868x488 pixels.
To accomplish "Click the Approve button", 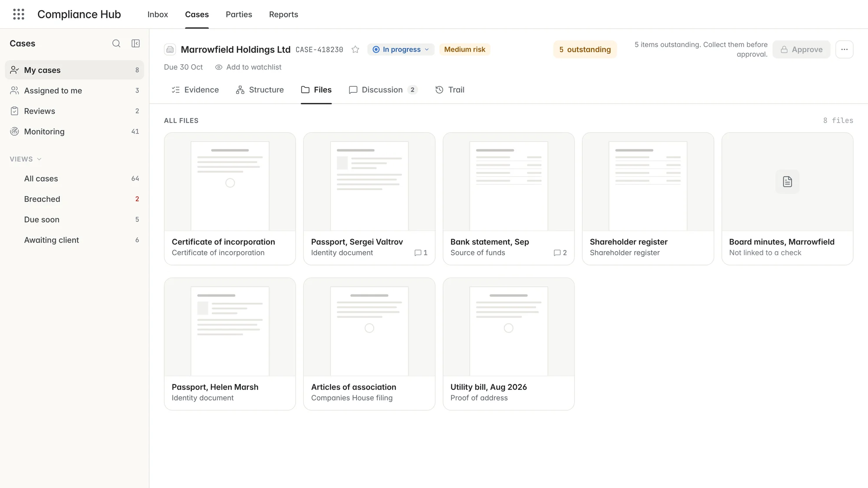I will [801, 49].
